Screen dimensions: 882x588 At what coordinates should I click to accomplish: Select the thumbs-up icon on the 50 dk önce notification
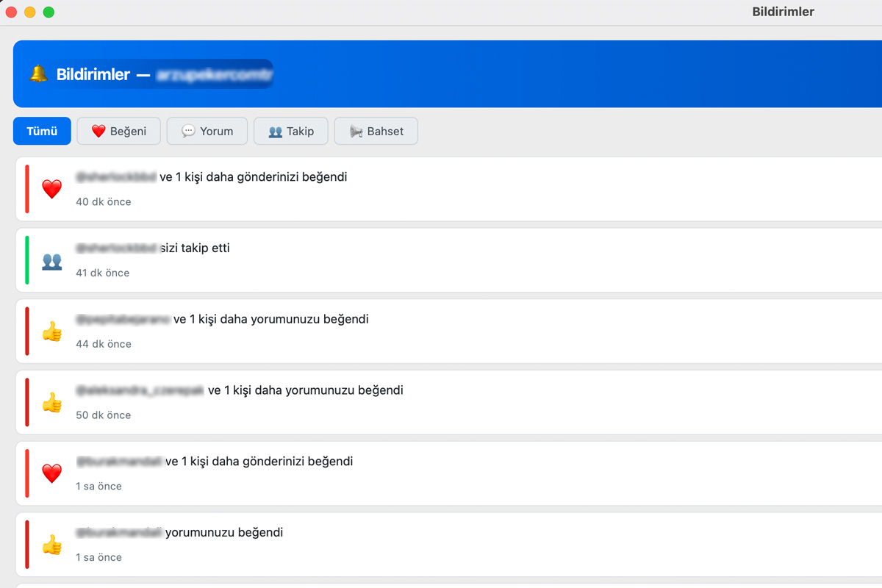[51, 403]
